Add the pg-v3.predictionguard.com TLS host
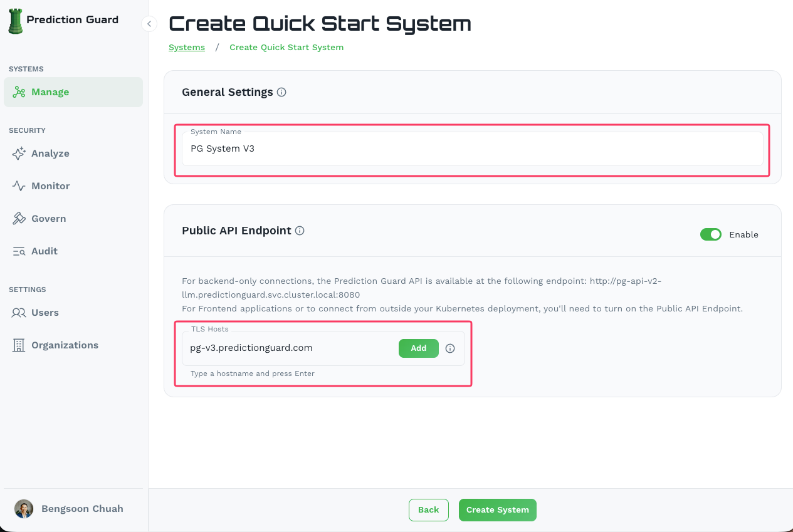 pyautogui.click(x=418, y=348)
